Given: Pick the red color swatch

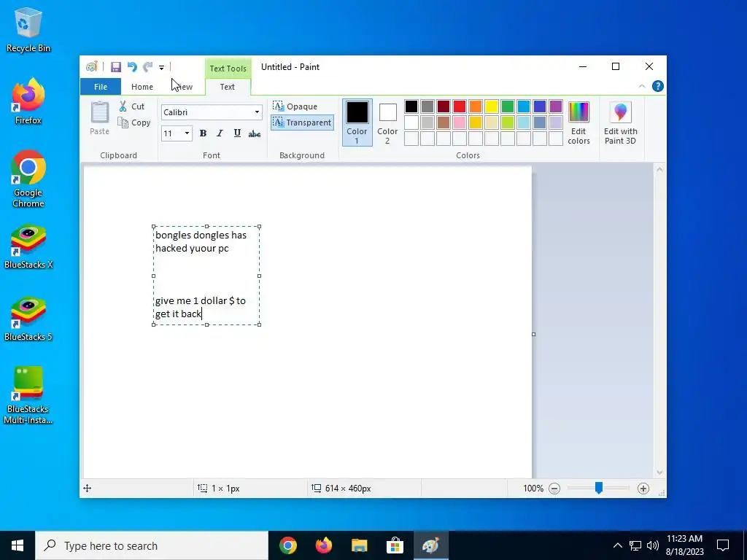Looking at the screenshot, I should [x=460, y=106].
